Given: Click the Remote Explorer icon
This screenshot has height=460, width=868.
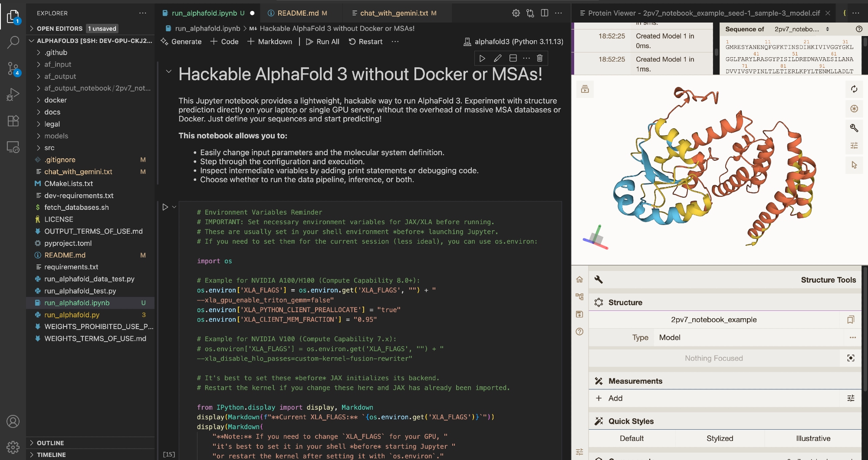Looking at the screenshot, I should click(13, 147).
